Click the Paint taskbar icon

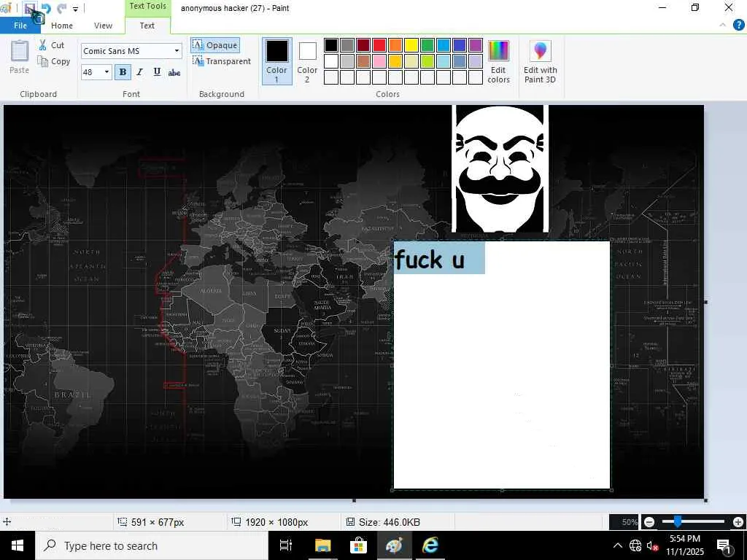394,545
